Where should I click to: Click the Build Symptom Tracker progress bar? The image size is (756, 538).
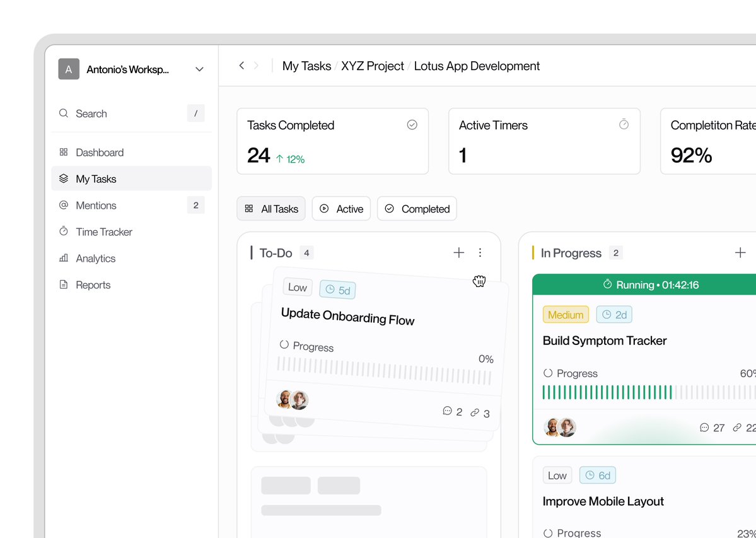pos(649,392)
